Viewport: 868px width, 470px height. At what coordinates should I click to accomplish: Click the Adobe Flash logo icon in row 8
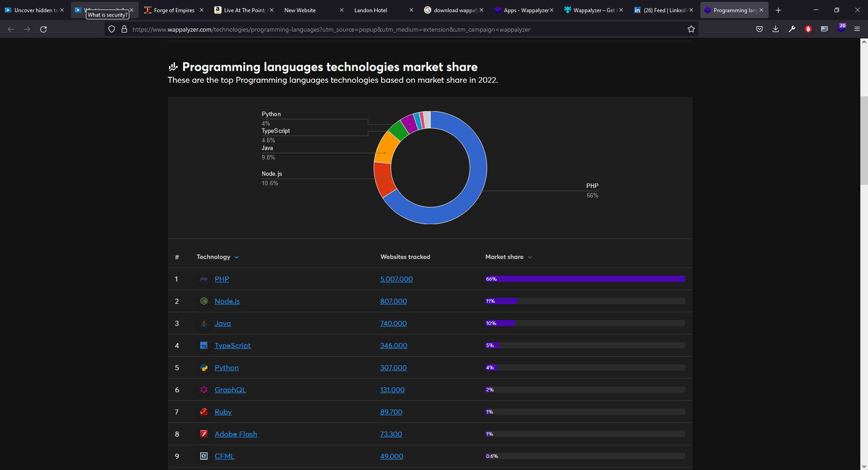[204, 434]
